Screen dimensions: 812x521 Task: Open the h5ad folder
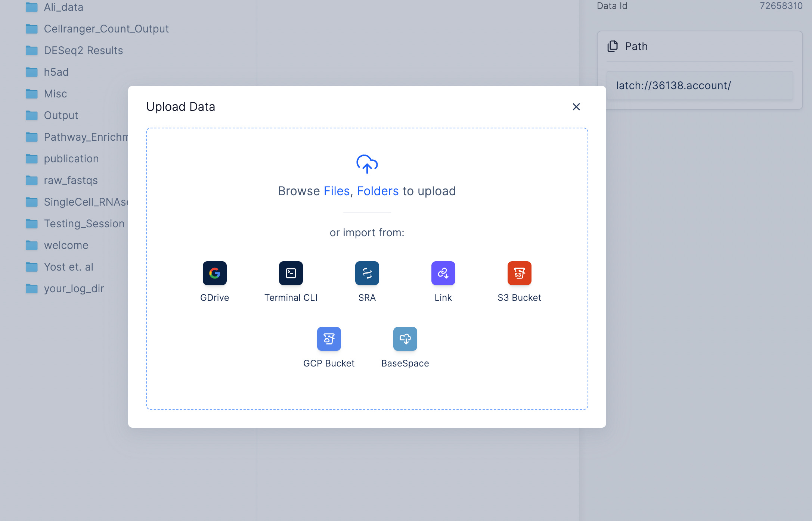(47, 72)
